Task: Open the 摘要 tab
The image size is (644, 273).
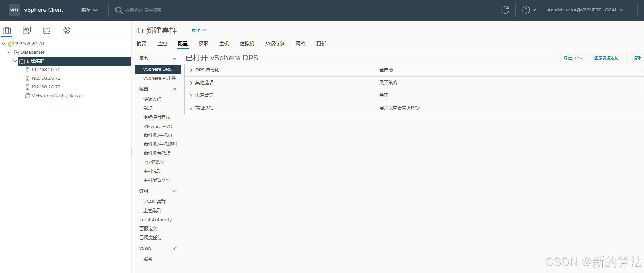Action: tap(141, 43)
